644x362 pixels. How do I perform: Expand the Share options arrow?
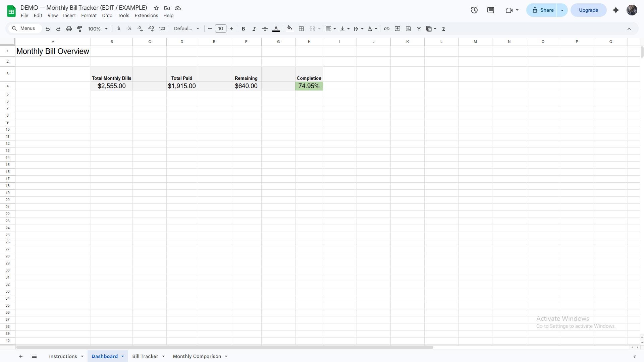tap(562, 10)
